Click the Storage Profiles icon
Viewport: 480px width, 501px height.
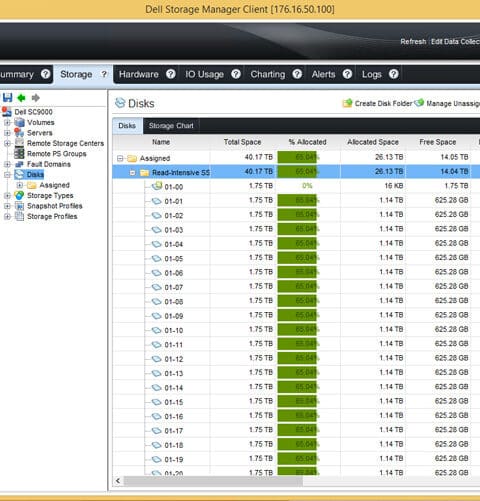coord(19,216)
